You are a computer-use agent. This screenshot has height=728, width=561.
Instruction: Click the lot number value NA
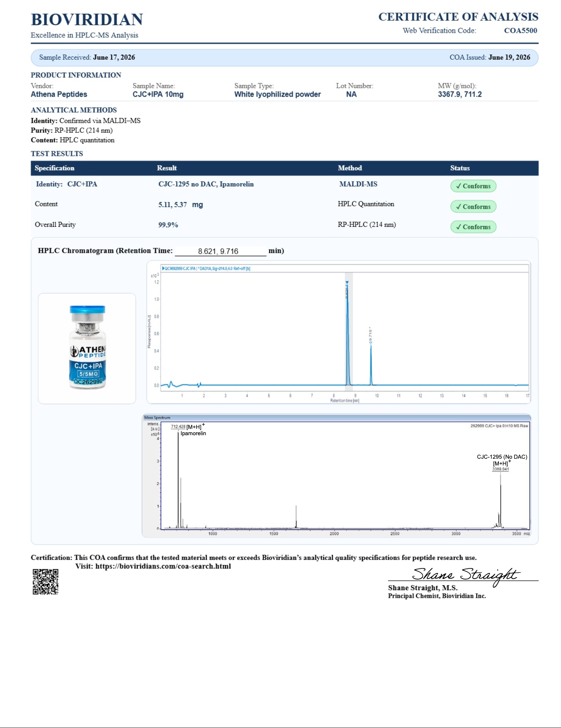click(351, 95)
